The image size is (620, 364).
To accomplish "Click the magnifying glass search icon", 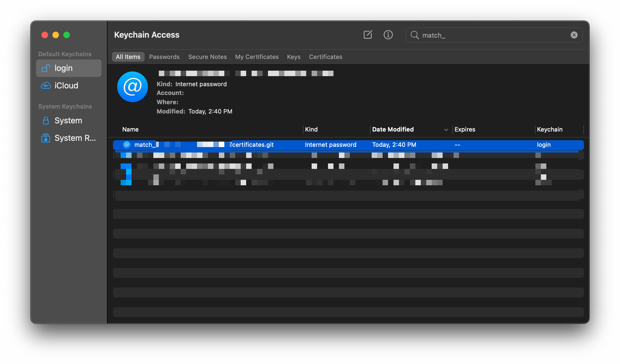I will point(415,35).
